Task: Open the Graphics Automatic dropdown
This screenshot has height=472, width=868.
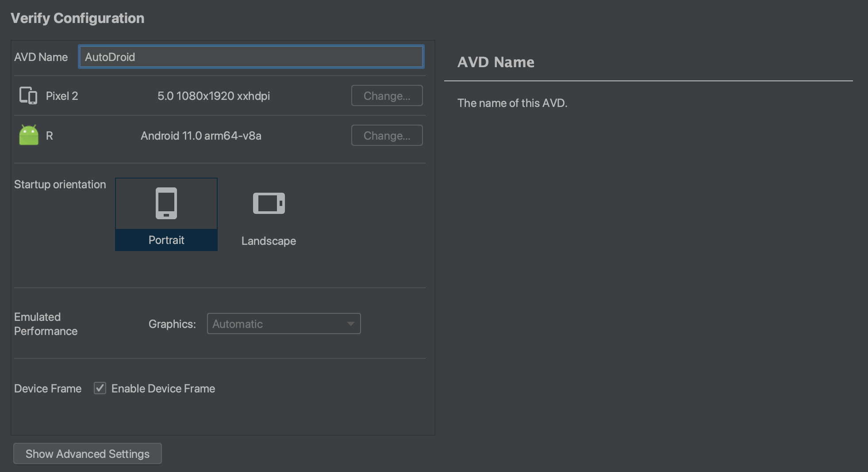Action: (279, 324)
